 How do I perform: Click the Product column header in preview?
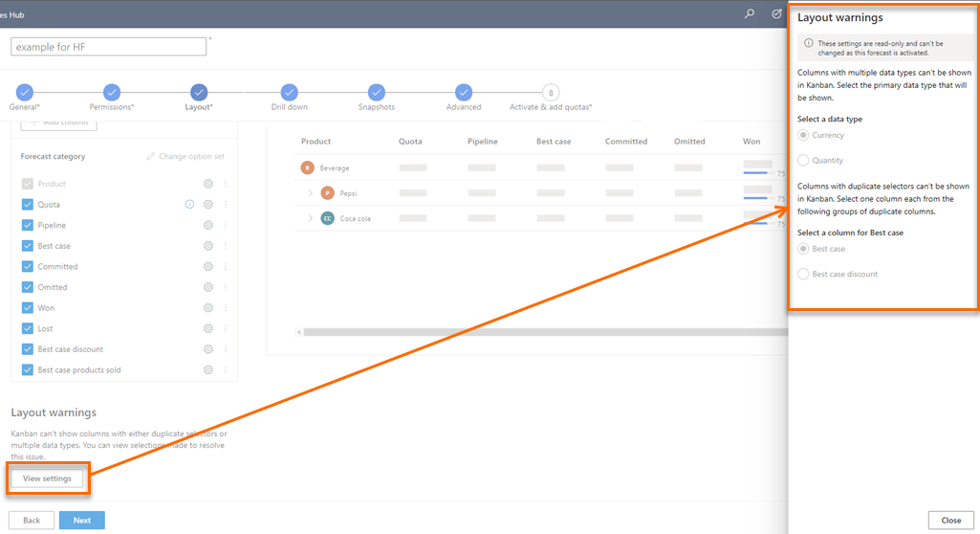[316, 142]
